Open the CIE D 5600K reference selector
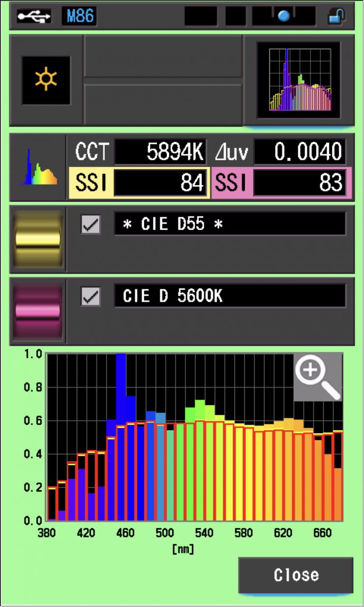The width and height of the screenshot is (364, 607). click(x=230, y=296)
